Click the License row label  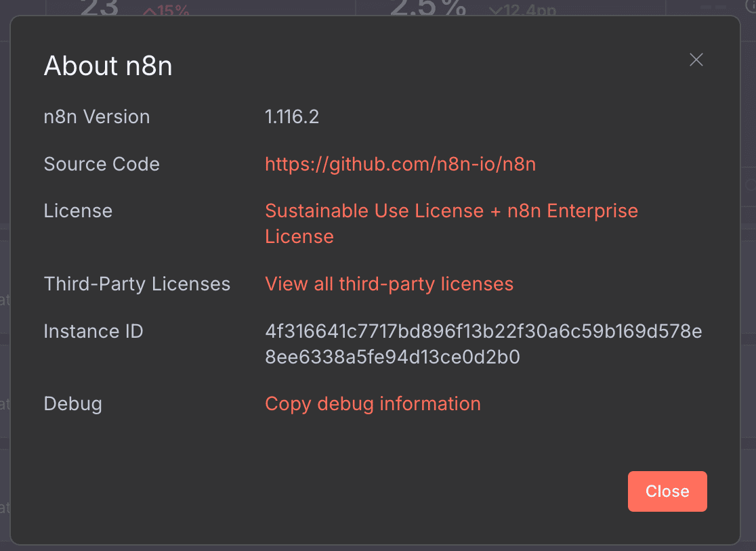78,211
